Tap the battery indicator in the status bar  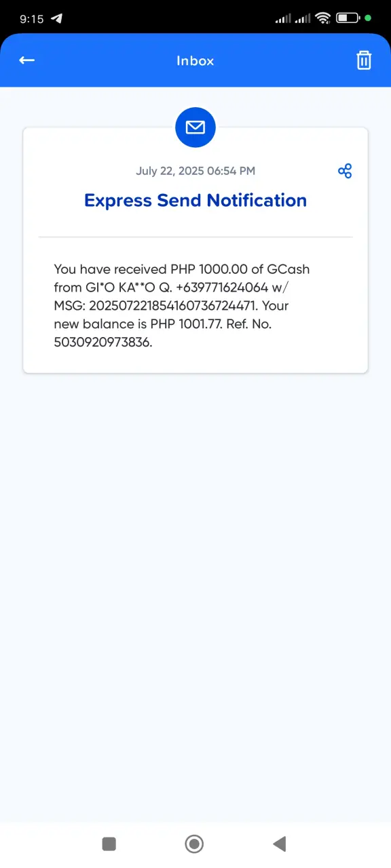pos(348,18)
